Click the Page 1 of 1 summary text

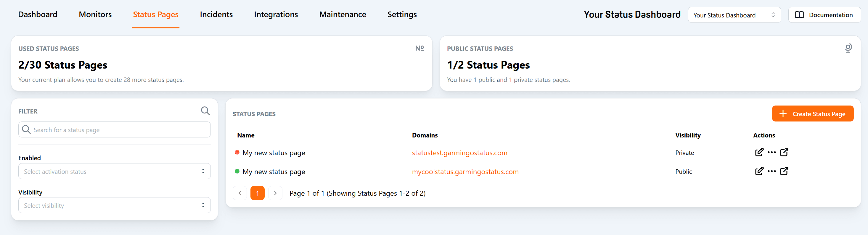pos(358,193)
